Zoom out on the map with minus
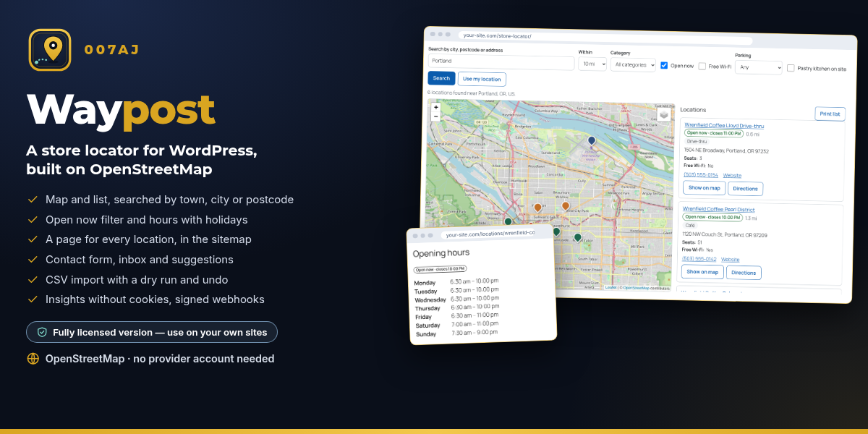868x434 pixels. pos(435,116)
